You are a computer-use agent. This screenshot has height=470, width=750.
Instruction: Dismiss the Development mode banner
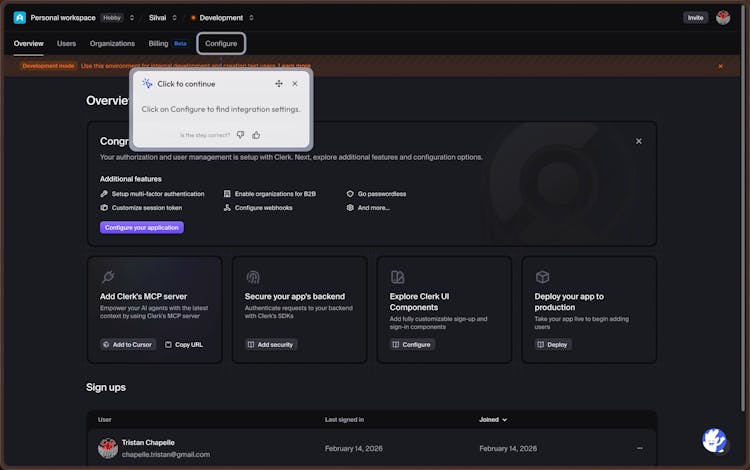pos(720,66)
